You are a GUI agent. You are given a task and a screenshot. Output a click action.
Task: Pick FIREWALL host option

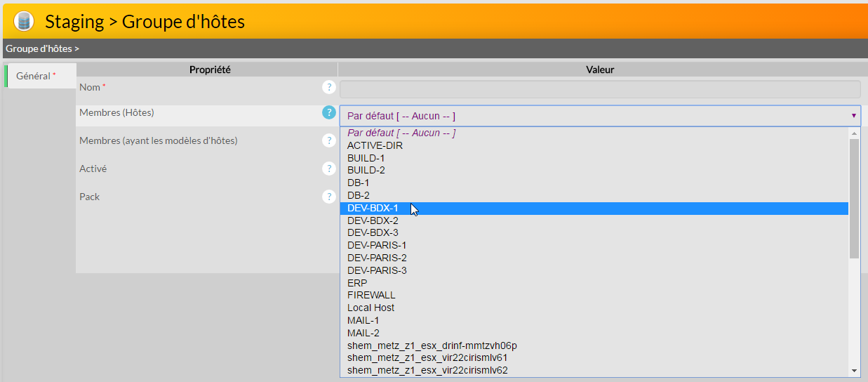pyautogui.click(x=371, y=295)
